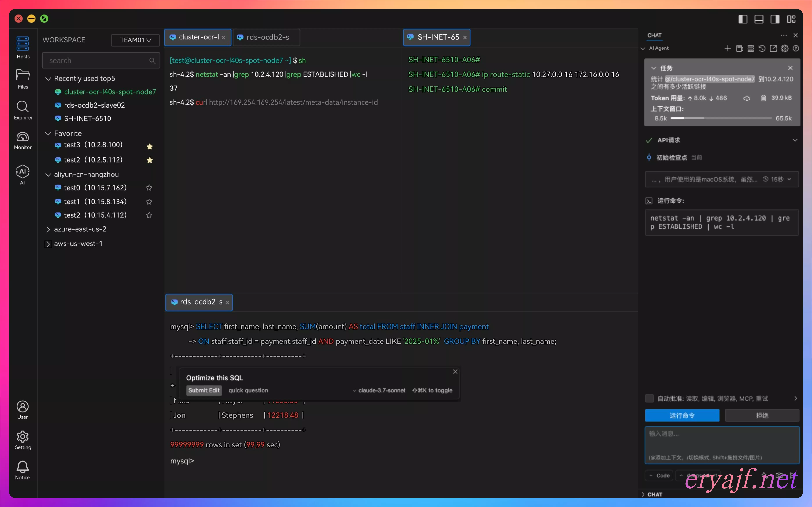Collapse the Favorite group

pos(48,133)
